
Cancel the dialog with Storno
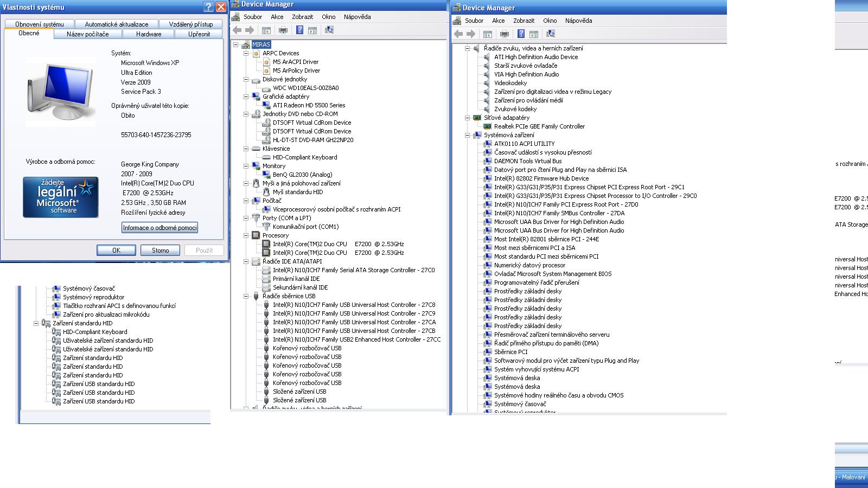tap(161, 251)
